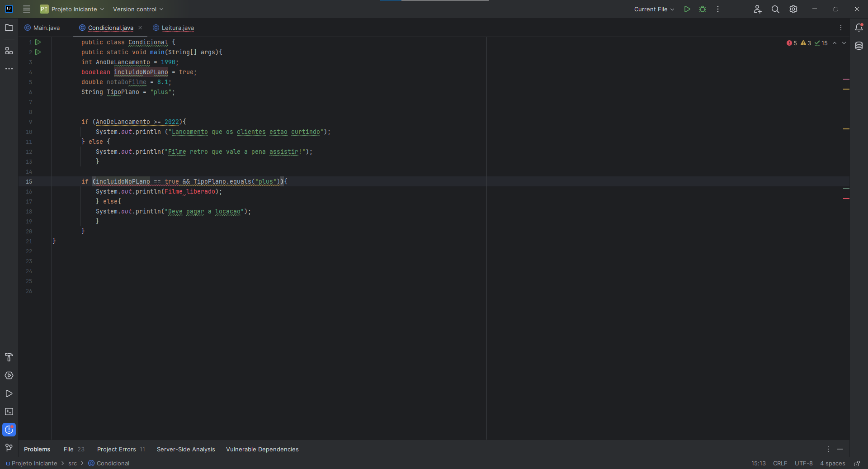Open the Structure tool window icon
Screen dimensions: 868x469
[9, 51]
